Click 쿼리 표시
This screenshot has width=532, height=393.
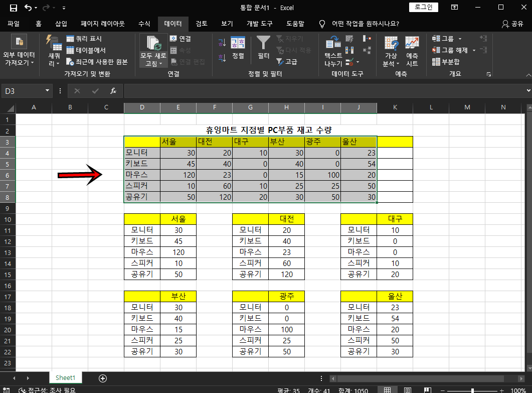coord(84,39)
